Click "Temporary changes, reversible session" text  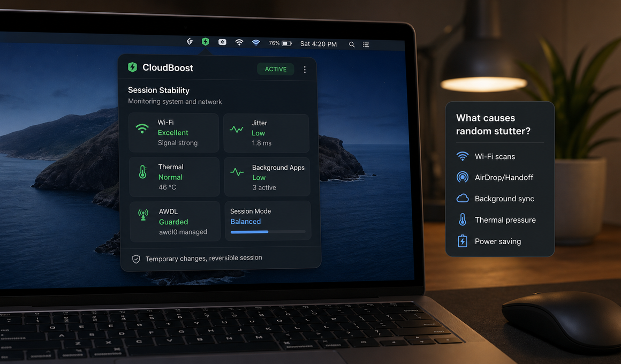pyautogui.click(x=203, y=258)
